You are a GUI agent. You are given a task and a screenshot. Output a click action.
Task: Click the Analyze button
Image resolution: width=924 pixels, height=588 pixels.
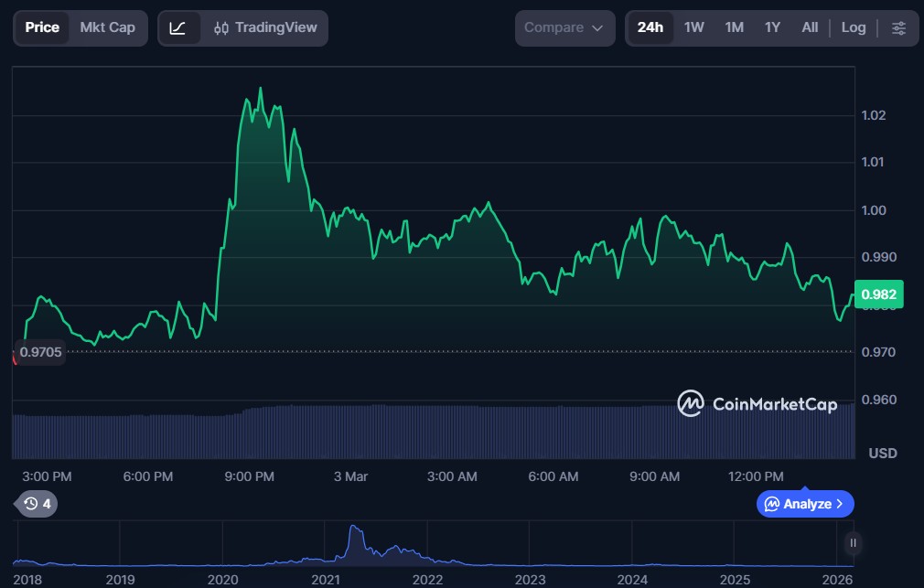[798, 504]
